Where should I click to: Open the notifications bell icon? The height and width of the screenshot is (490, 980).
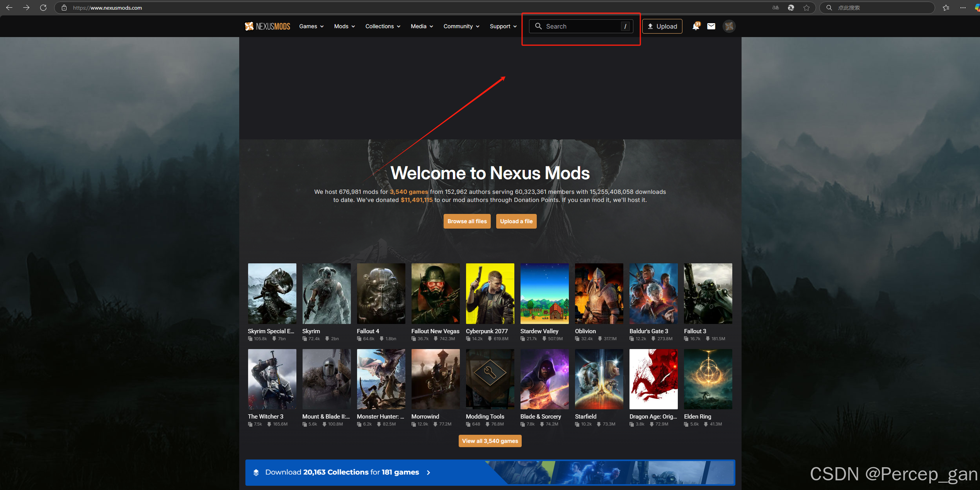pyautogui.click(x=696, y=26)
